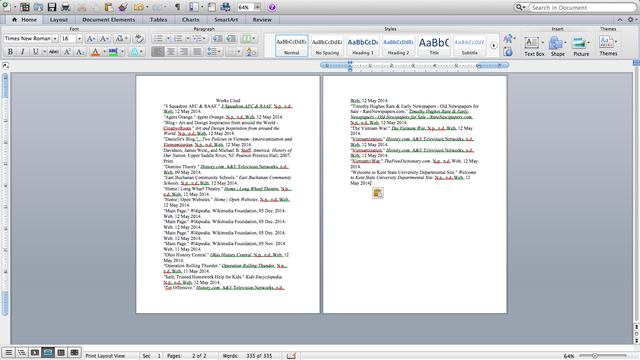
Task: Click the font color red swatch
Action: tap(95, 52)
